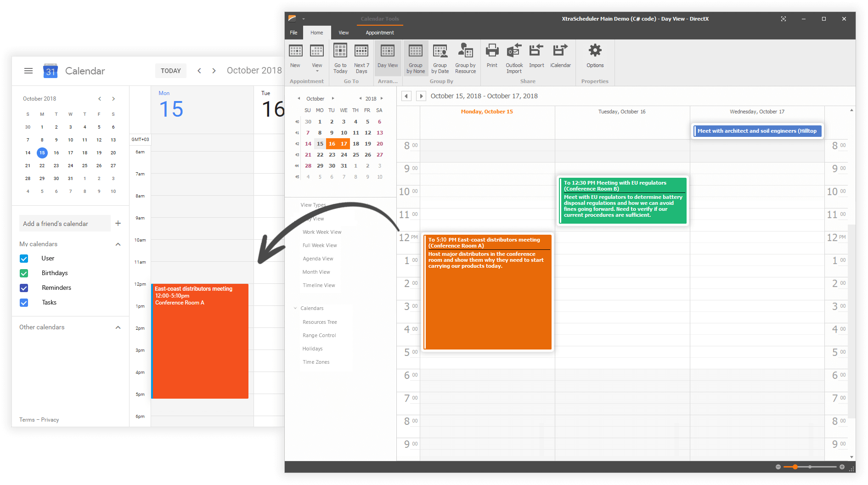Toggle the User calendar checkbox

pyautogui.click(x=24, y=259)
